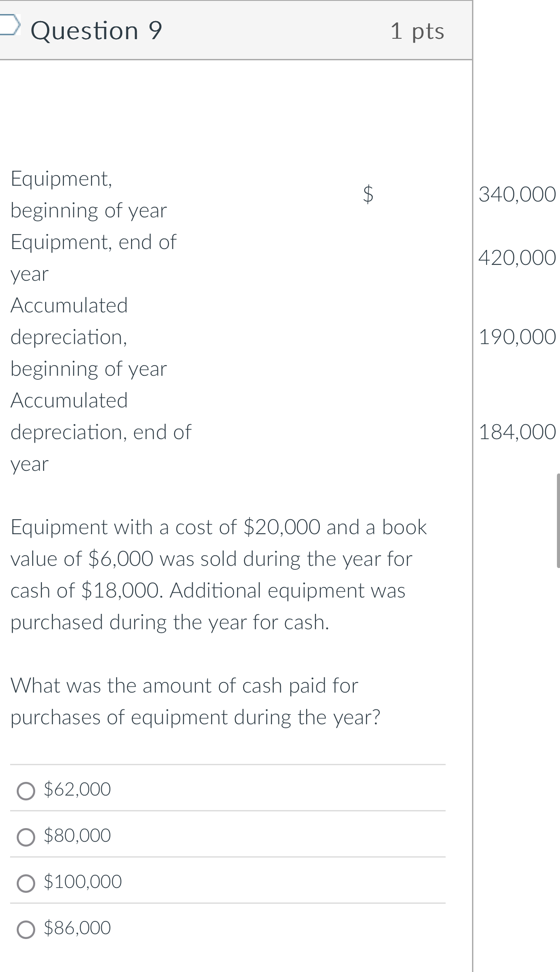Click the Question 9 heading
This screenshot has width=560, height=972.
click(x=97, y=31)
